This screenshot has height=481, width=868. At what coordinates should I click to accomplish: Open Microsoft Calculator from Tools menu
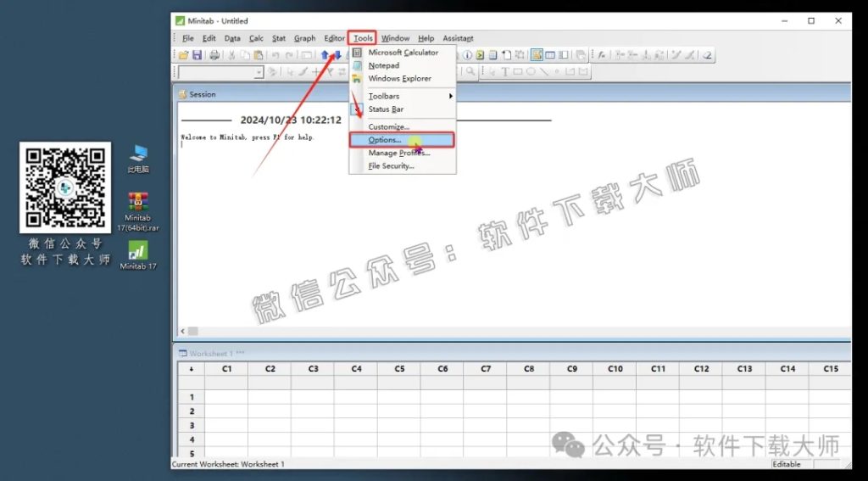pyautogui.click(x=403, y=53)
